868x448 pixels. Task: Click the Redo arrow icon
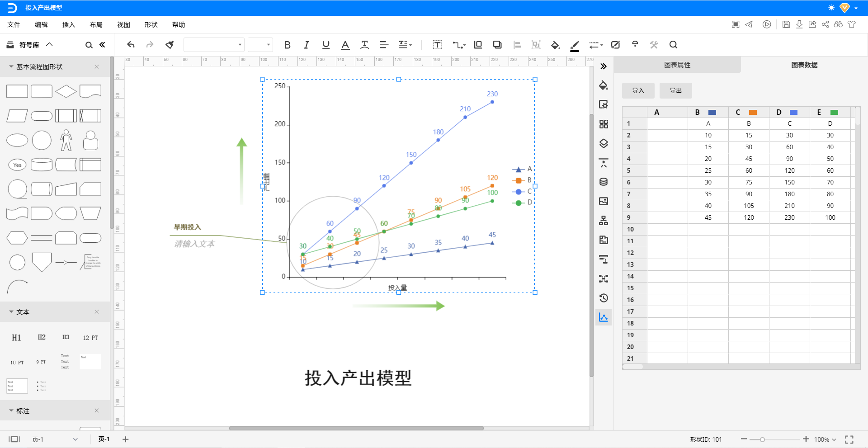[150, 44]
